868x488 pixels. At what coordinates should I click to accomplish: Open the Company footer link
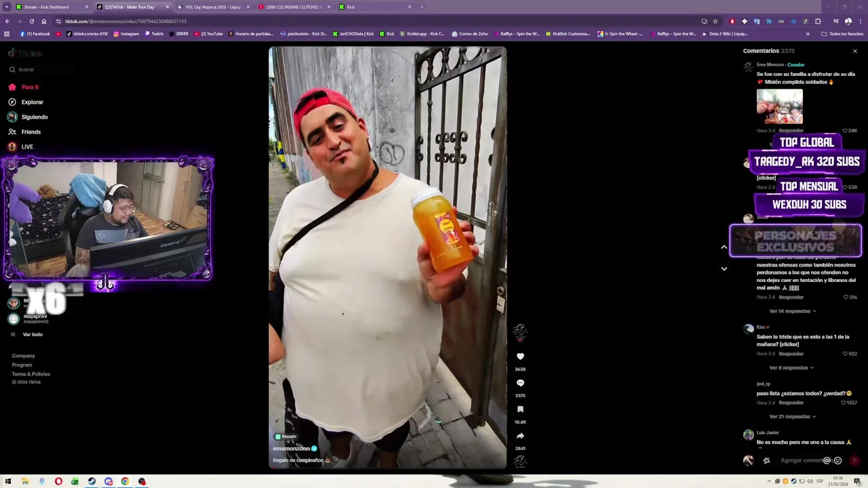point(23,356)
